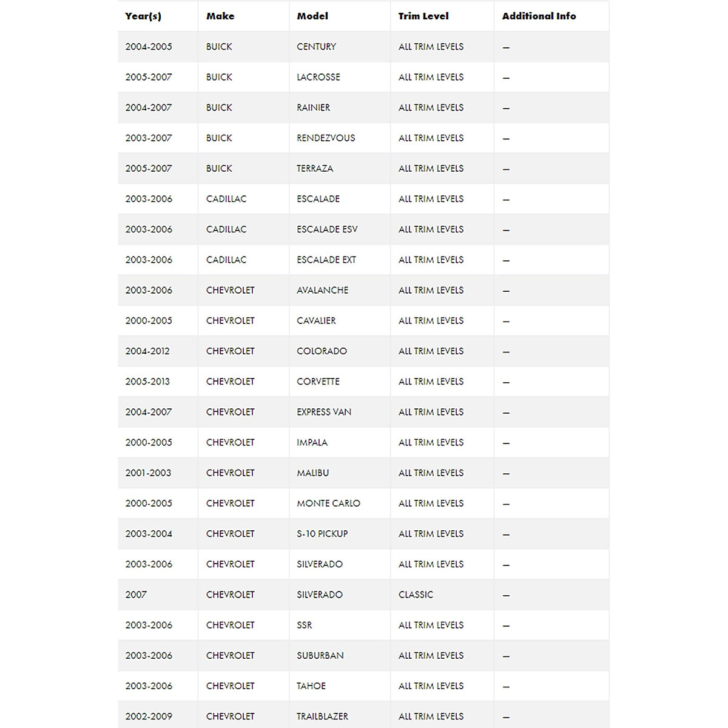Image resolution: width=728 pixels, height=728 pixels.
Task: Click the S-10 Pickup model cell
Action: tap(322, 534)
